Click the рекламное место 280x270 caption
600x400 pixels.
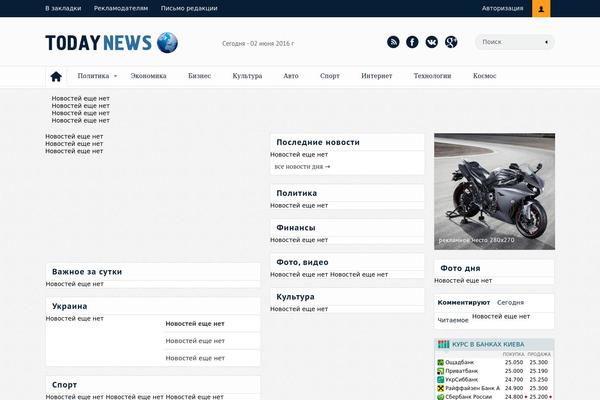pyautogui.click(x=476, y=240)
